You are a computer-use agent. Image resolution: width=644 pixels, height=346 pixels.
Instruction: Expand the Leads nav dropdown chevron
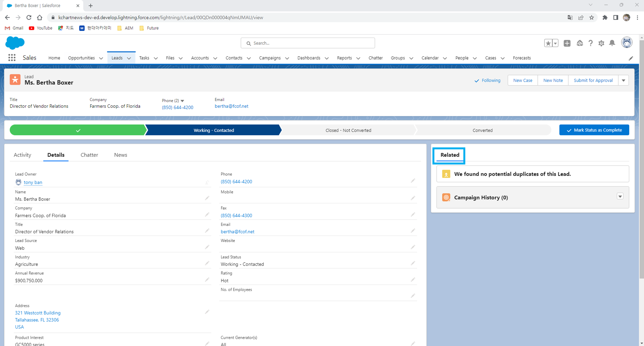coord(129,58)
